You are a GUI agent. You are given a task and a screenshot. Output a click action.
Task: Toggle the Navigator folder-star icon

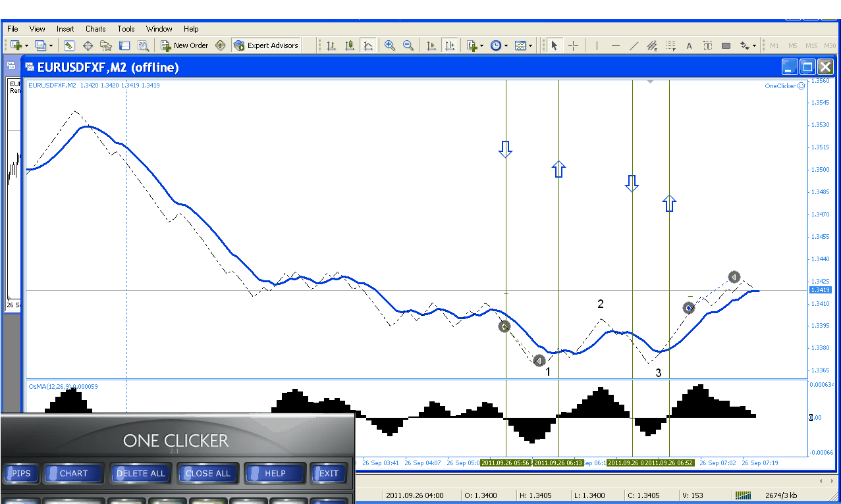106,45
